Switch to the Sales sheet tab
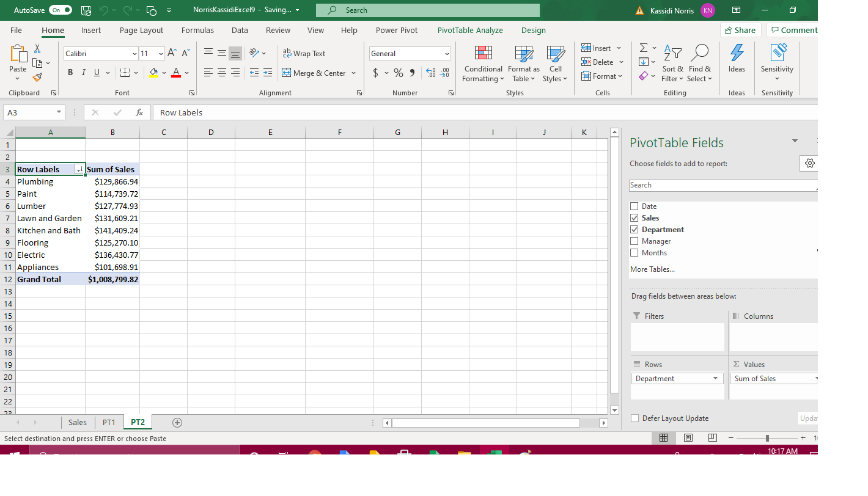This screenshot has width=868, height=496. [x=78, y=423]
